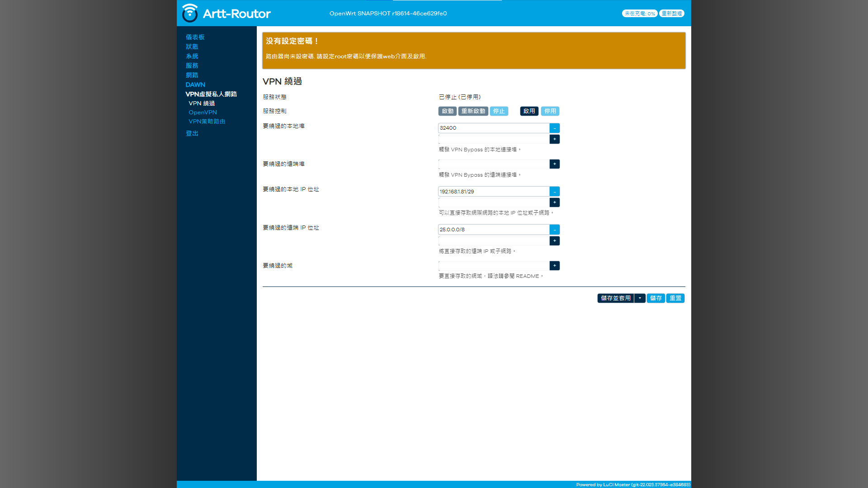Open 系統 system menu
The height and width of the screenshot is (488, 868).
coord(192,56)
